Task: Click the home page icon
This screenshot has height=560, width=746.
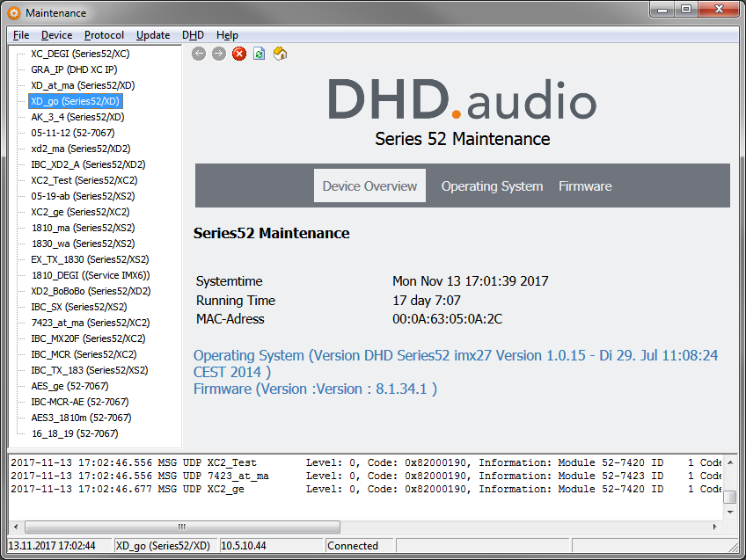Action: (x=281, y=54)
